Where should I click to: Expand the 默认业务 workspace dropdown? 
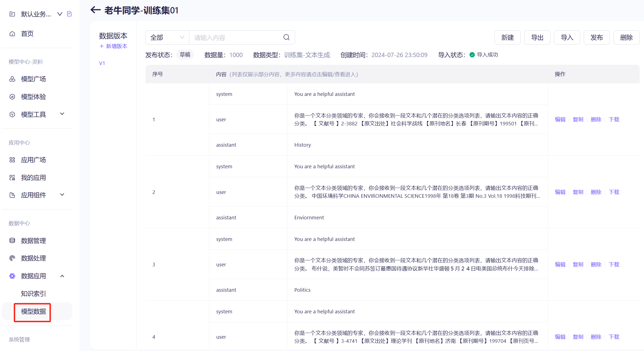point(60,14)
